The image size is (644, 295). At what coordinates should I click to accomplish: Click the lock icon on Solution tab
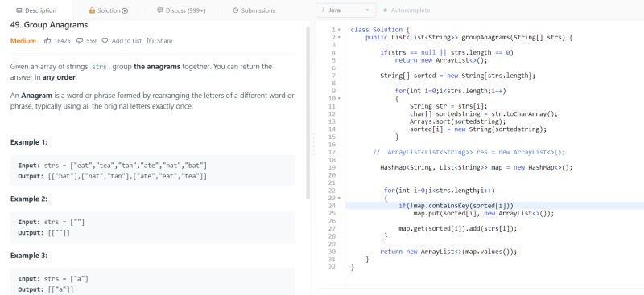[x=92, y=10]
